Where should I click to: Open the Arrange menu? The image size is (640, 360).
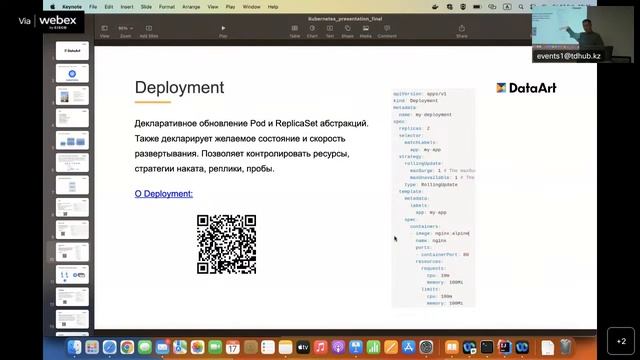click(x=191, y=7)
